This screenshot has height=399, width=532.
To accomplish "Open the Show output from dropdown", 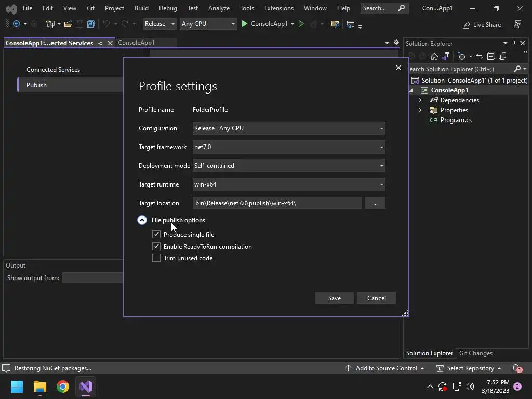I will [x=93, y=277].
